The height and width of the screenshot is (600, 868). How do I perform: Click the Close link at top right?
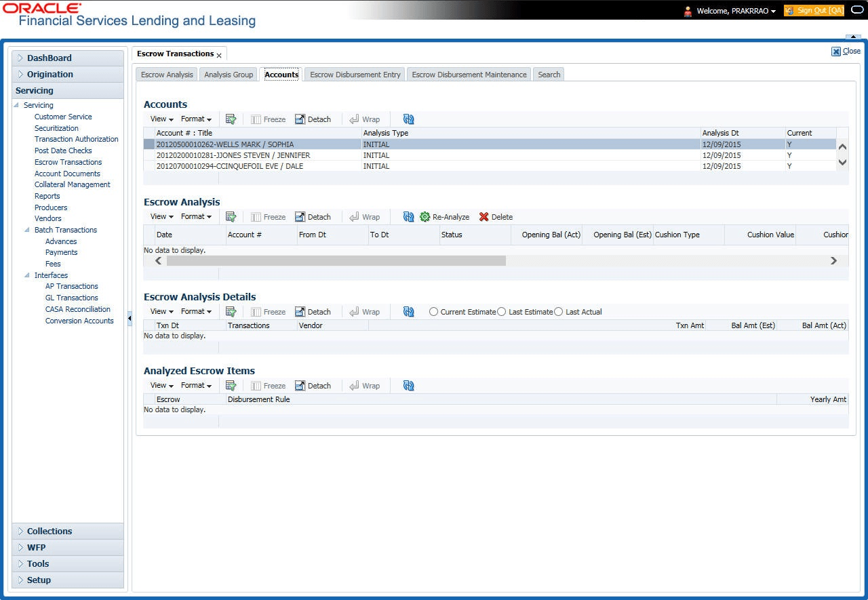tap(846, 51)
